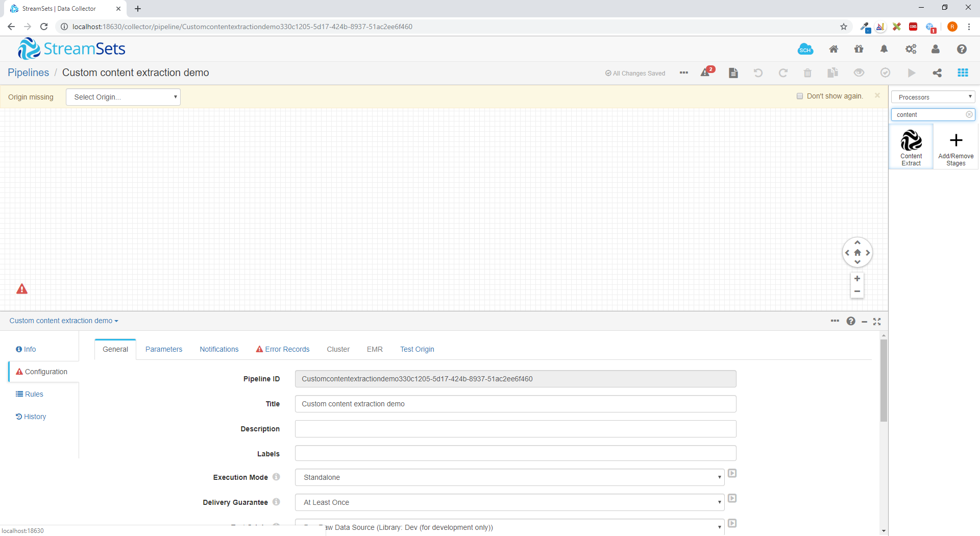Open Execution Mode runtime parameter toggle
This screenshot has height=536, width=980.
tap(732, 474)
